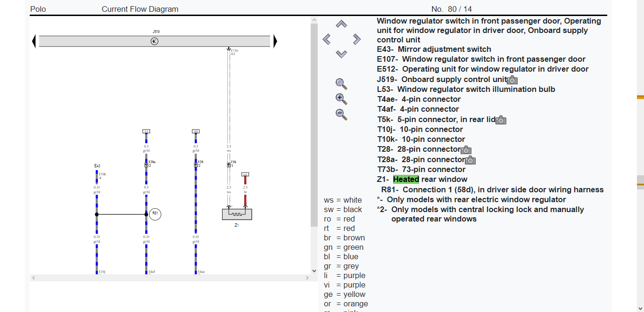Click the pan right arrow icon
This screenshot has height=312, width=644.
(356, 39)
